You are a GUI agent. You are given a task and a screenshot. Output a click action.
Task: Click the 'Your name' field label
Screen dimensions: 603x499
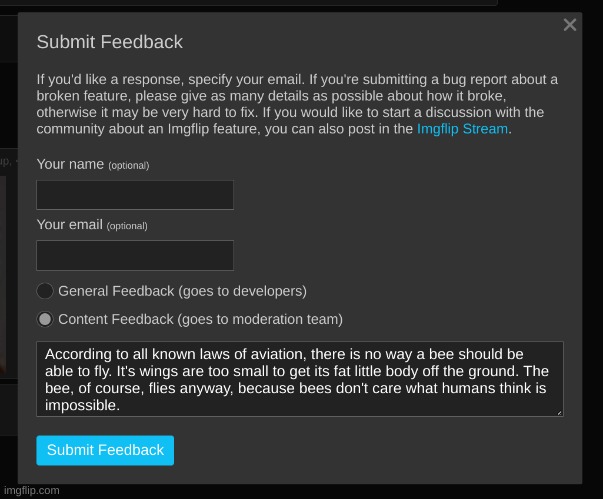tap(70, 164)
